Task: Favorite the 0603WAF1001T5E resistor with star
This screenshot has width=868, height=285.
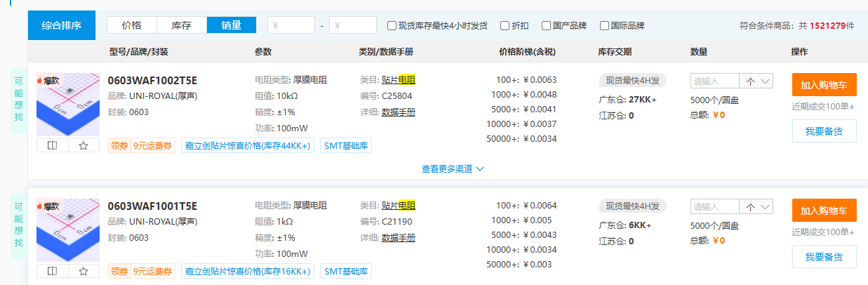Action: click(84, 271)
